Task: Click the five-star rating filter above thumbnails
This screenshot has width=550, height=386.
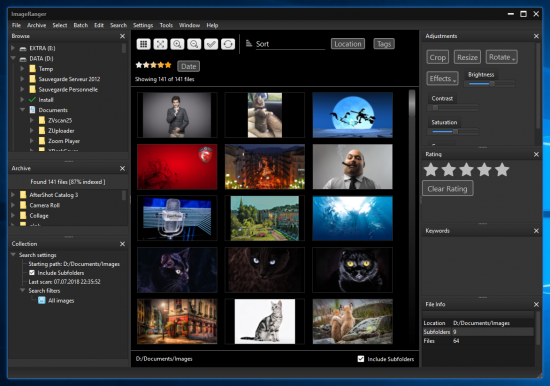Action: [153, 65]
